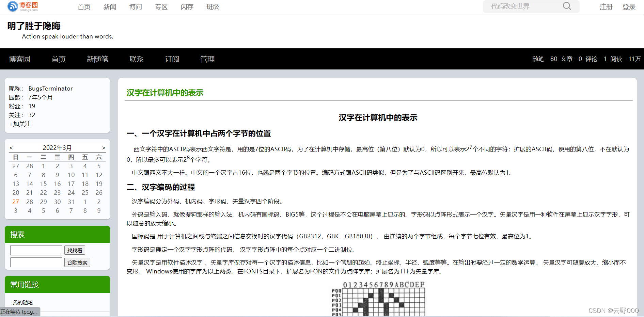
Task: Go to previous month in the calendar
Action: tap(11, 147)
